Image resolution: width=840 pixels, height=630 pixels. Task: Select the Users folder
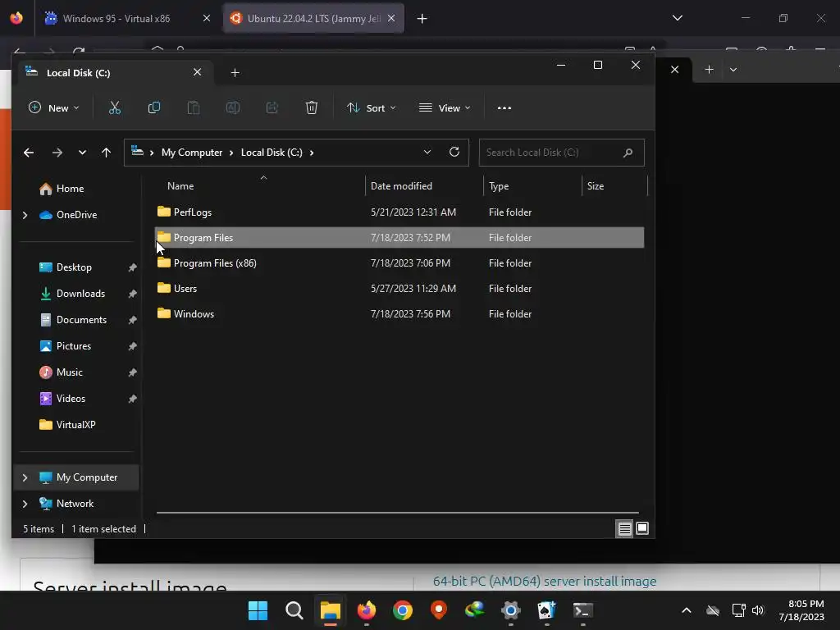coord(399,288)
